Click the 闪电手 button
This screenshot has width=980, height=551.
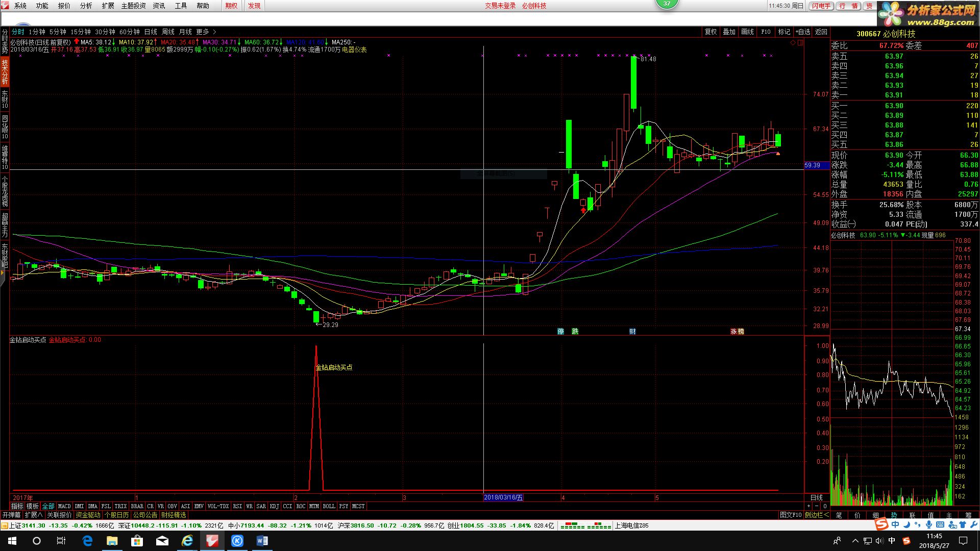821,6
